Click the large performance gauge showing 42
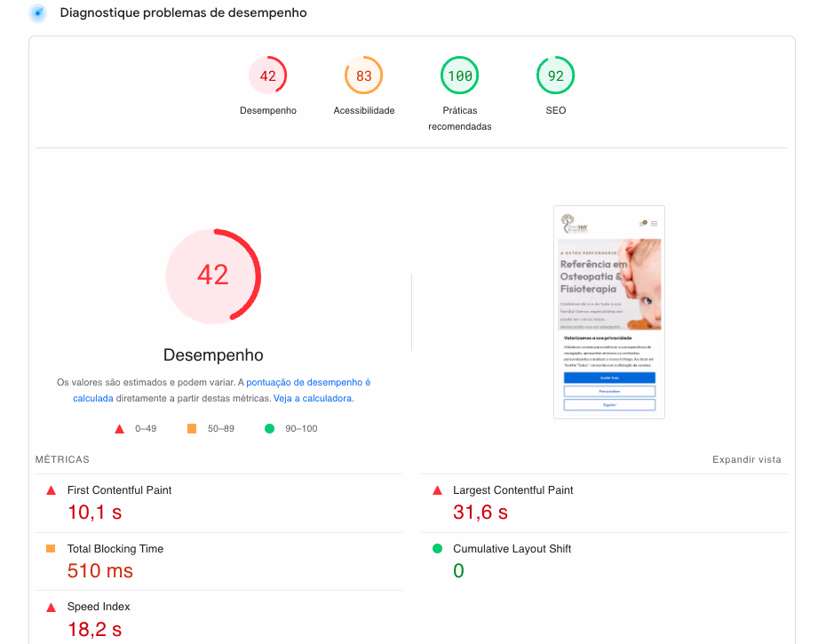Viewport: 826px width, 644px height. (x=213, y=275)
